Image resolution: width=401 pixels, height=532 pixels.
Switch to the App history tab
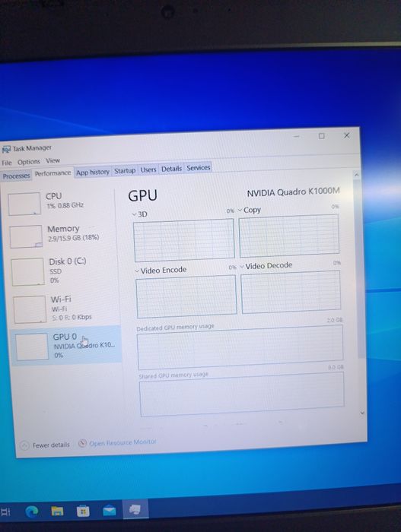[93, 172]
